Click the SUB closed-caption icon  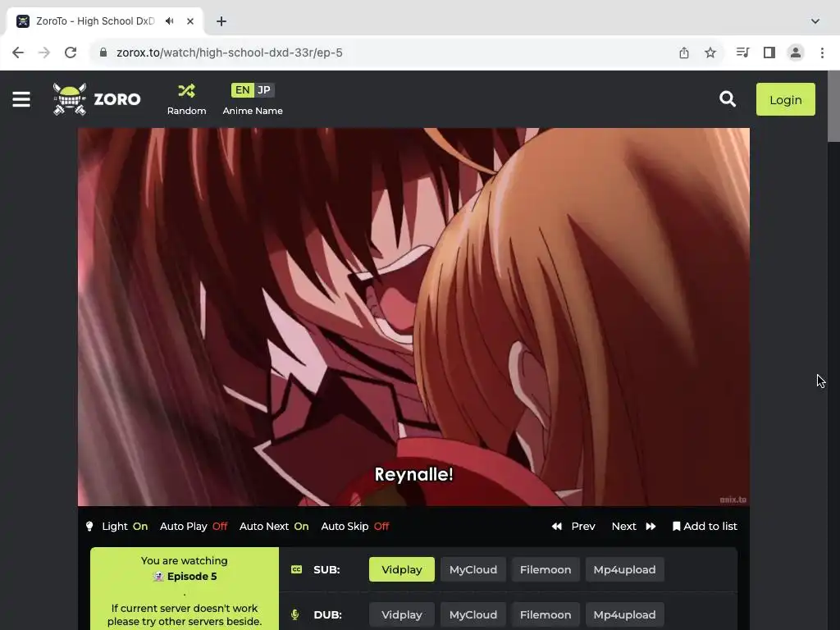(x=296, y=569)
